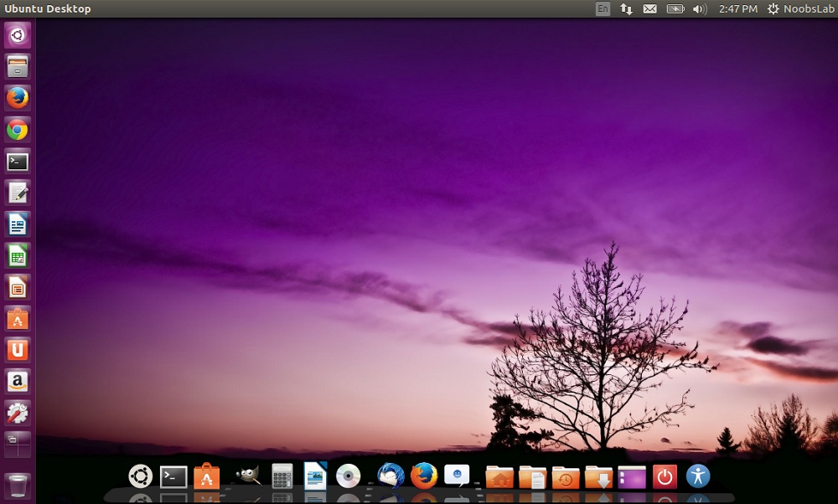Launch Google Chrome from the left launcher
The height and width of the screenshot is (504, 838).
[x=18, y=130]
